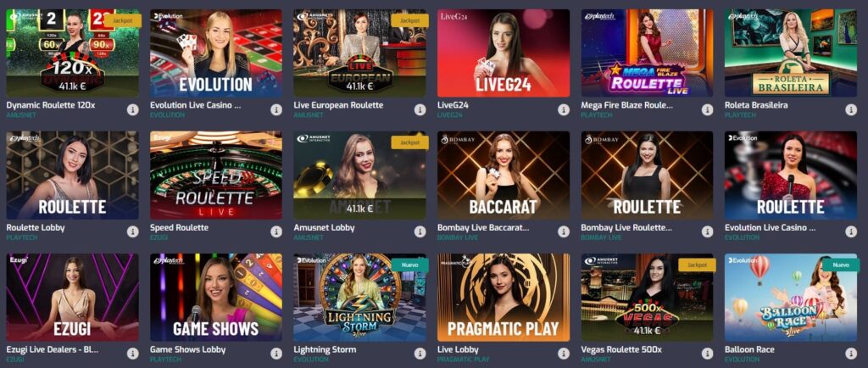Open the Bombay Live Roulette title link
The width and height of the screenshot is (868, 368).
coord(626,227)
